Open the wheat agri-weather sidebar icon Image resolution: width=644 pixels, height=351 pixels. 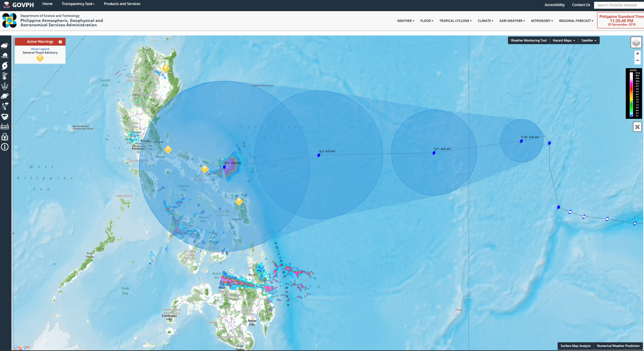pos(5,86)
